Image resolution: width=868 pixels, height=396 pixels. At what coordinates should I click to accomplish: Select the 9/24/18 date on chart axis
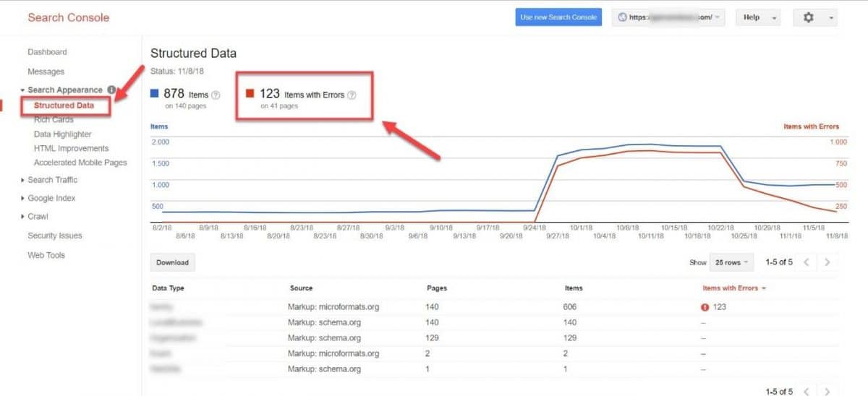[x=534, y=228]
